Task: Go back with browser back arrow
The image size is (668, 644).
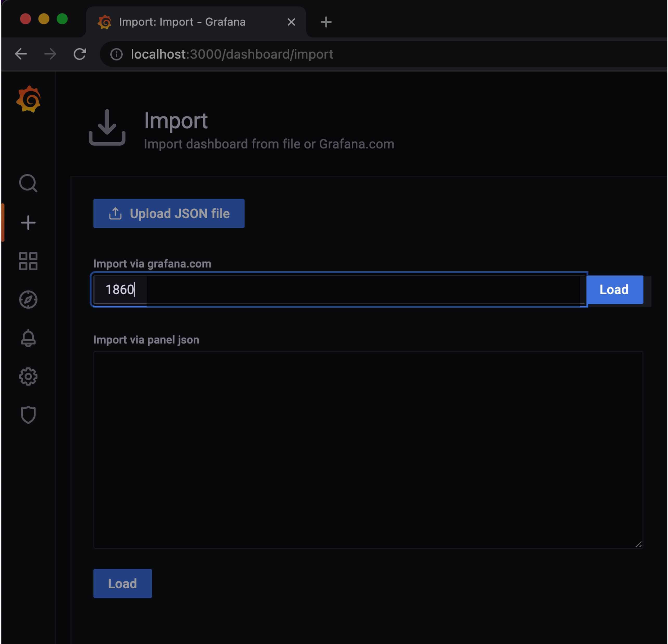Action: [21, 54]
